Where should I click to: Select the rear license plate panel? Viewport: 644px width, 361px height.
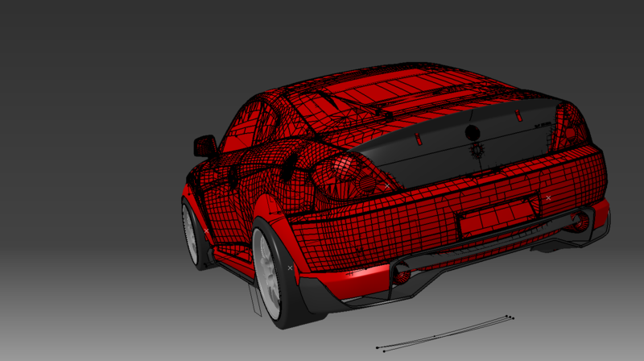tap(497, 216)
